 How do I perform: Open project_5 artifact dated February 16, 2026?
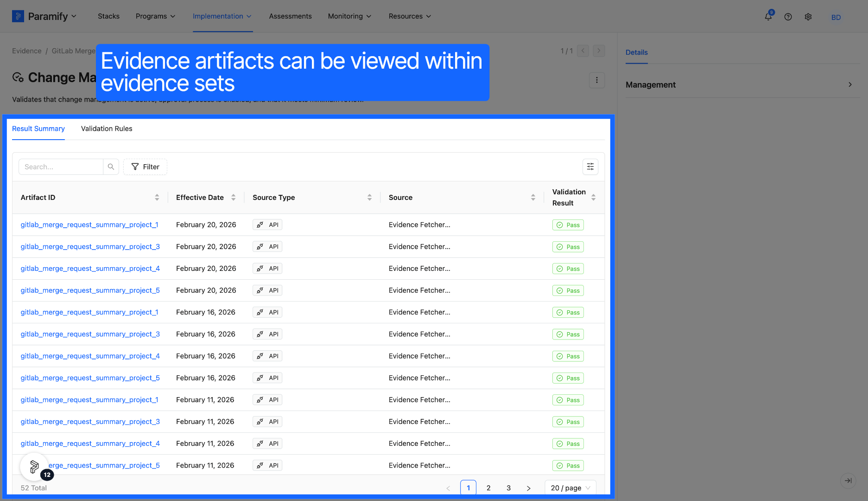[90, 378]
